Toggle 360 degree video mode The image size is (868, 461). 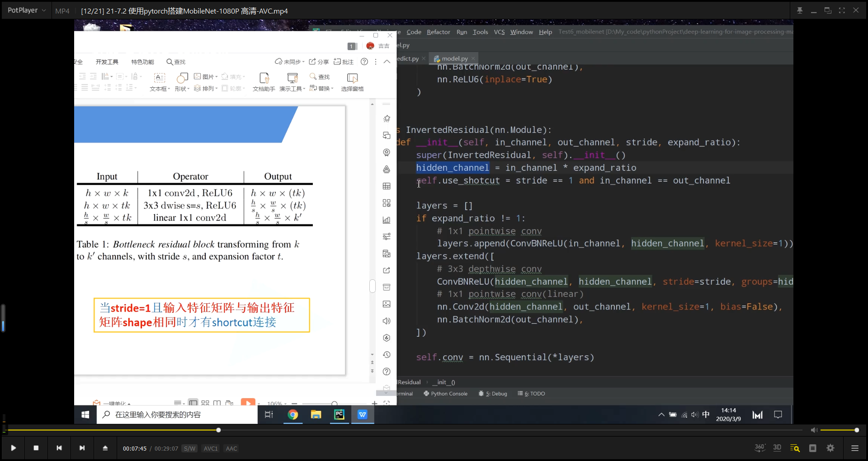(760, 448)
